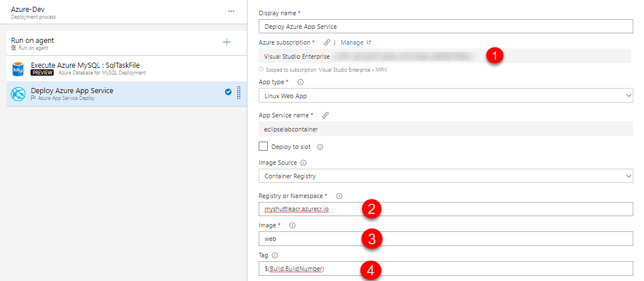Click the info icon next to Image label
This screenshot has height=281, width=644.
293,226
